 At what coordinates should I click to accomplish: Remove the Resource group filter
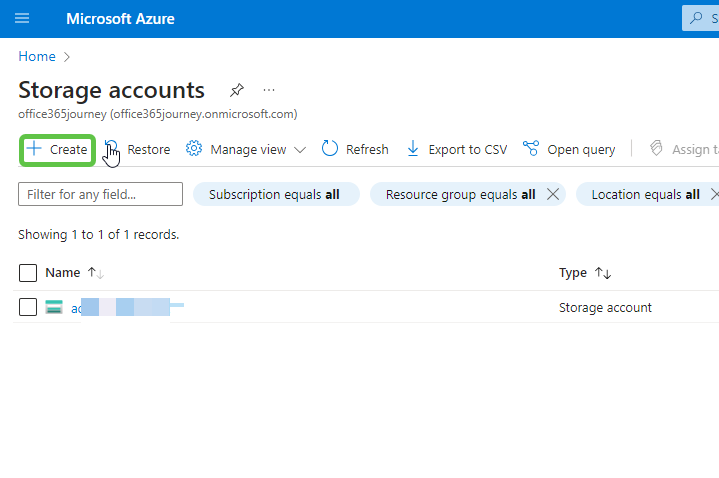click(553, 195)
